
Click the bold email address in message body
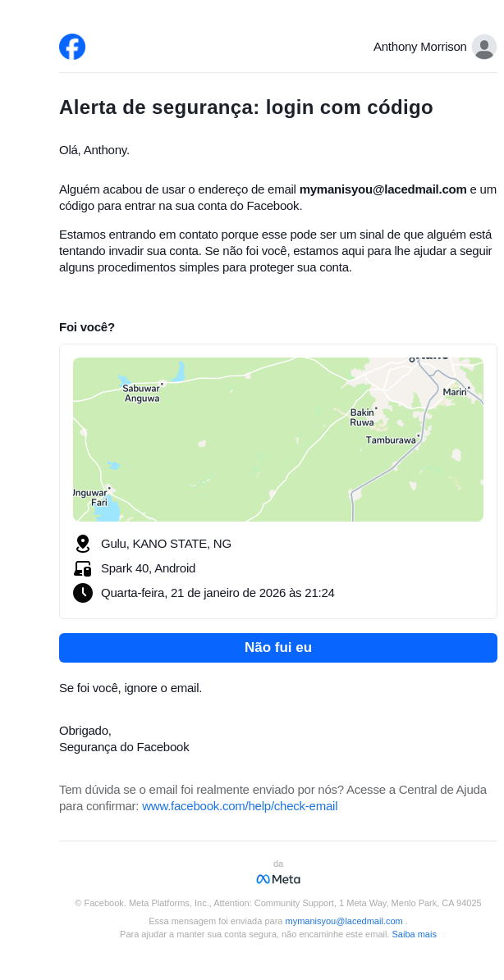point(383,189)
